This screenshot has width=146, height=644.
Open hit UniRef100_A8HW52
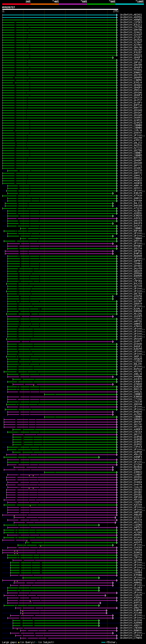[x=131, y=20]
